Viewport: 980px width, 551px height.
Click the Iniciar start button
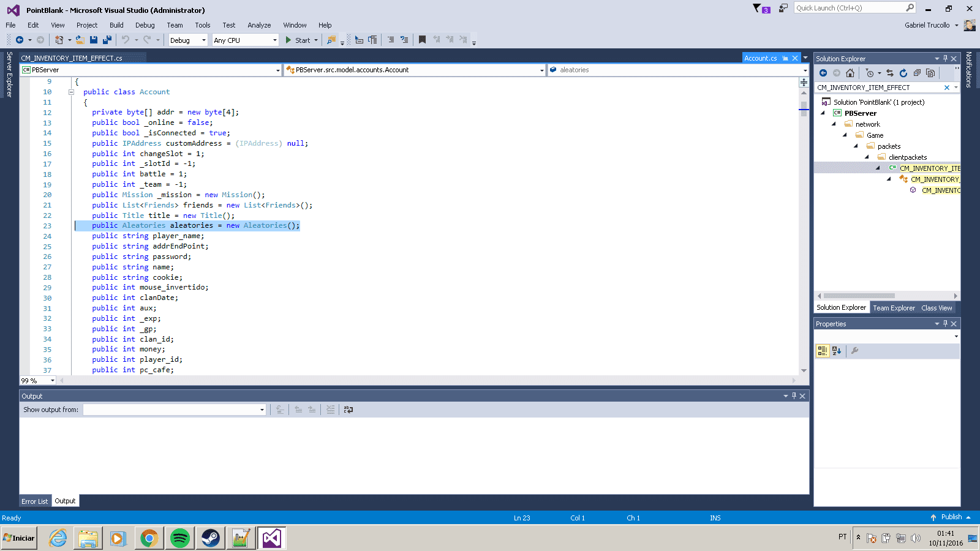[19, 538]
